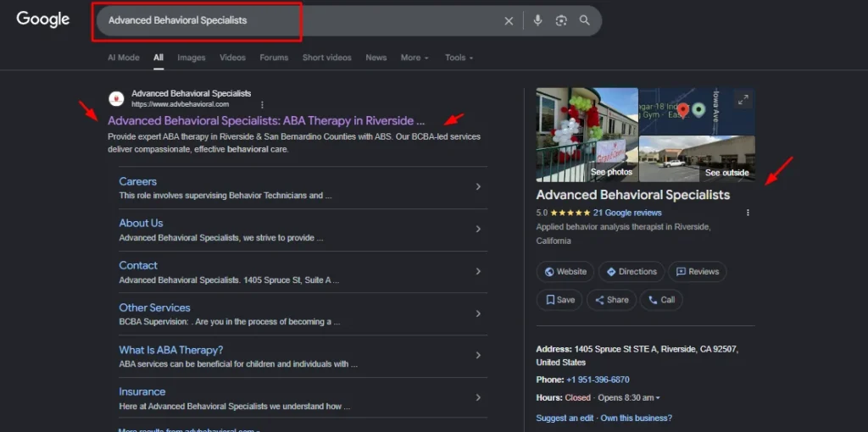Select the All results tab
The image size is (868, 432).
(159, 58)
